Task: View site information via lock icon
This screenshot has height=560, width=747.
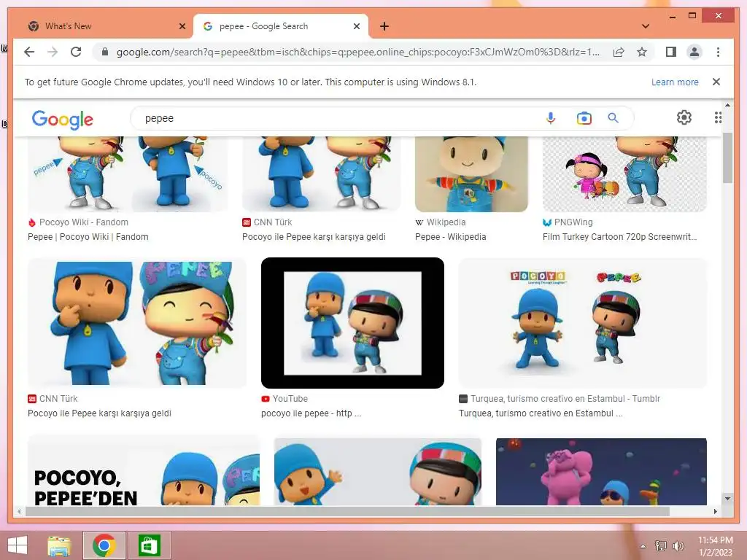Action: [105, 52]
